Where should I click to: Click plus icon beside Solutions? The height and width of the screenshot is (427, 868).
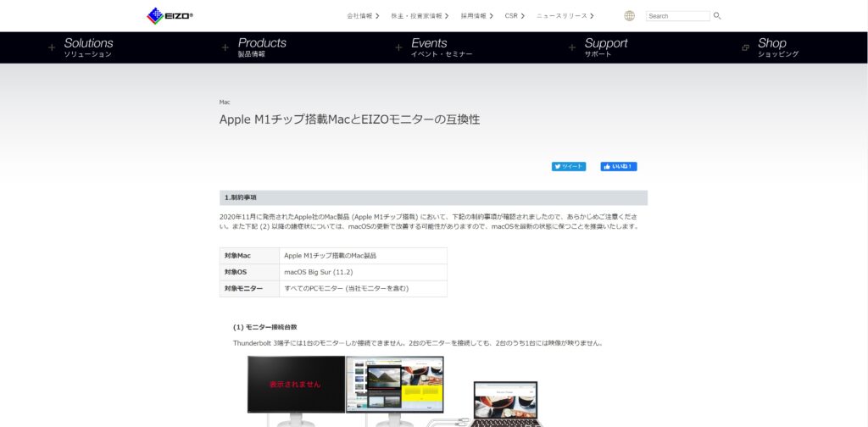(x=52, y=47)
